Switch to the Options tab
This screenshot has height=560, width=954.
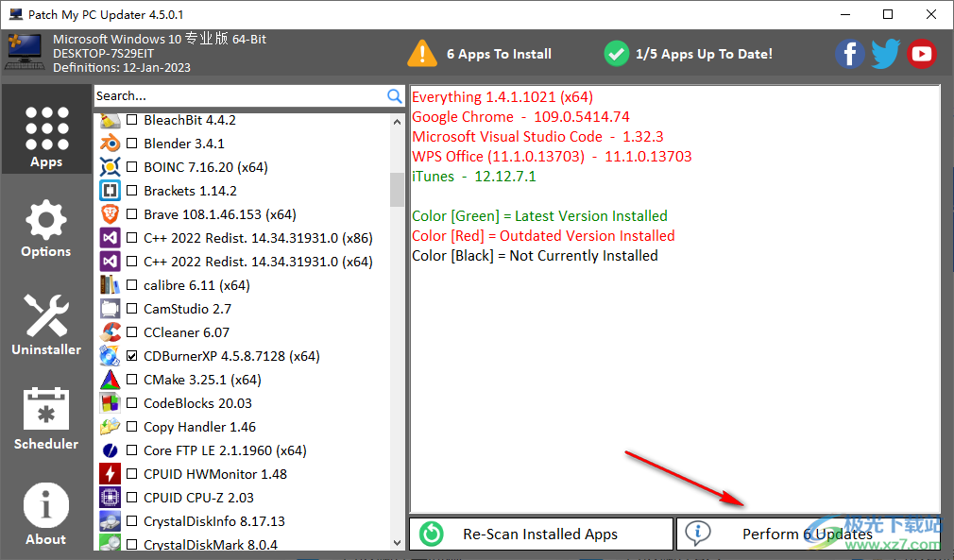click(x=46, y=229)
